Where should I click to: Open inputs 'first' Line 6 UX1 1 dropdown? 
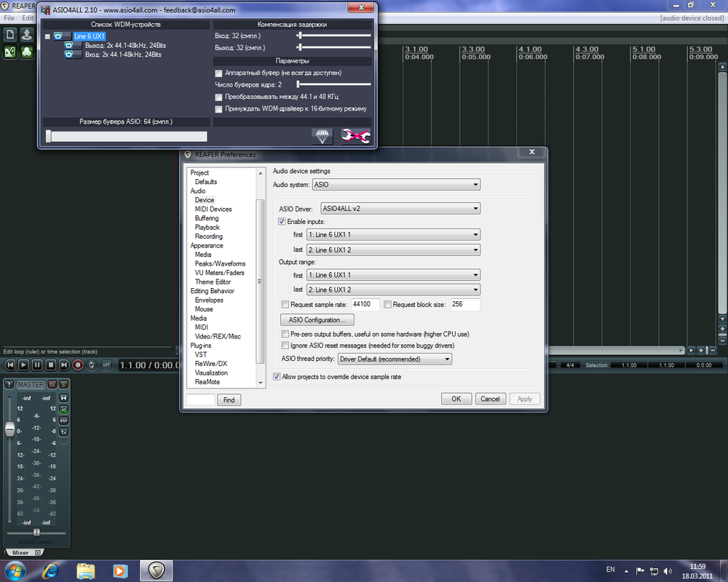[x=393, y=234]
